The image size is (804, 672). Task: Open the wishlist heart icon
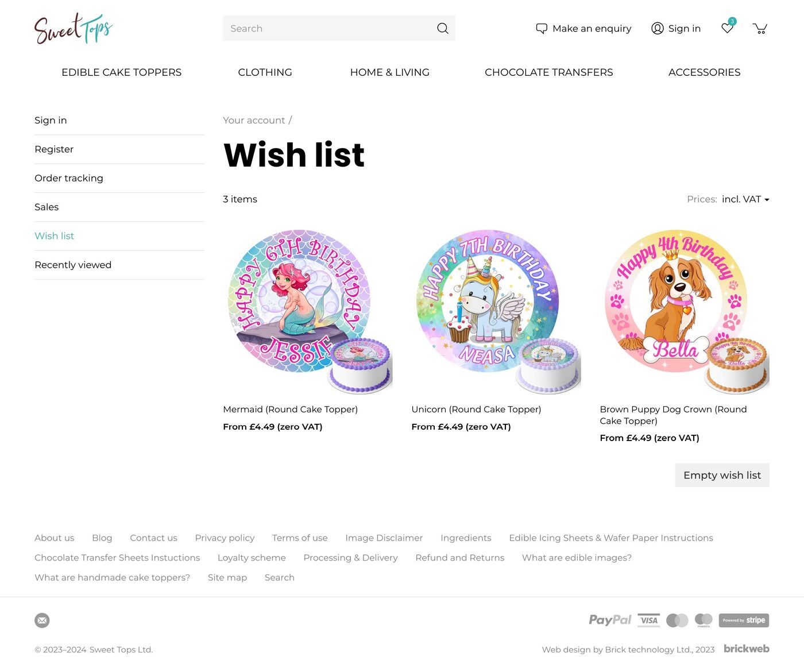coord(728,28)
